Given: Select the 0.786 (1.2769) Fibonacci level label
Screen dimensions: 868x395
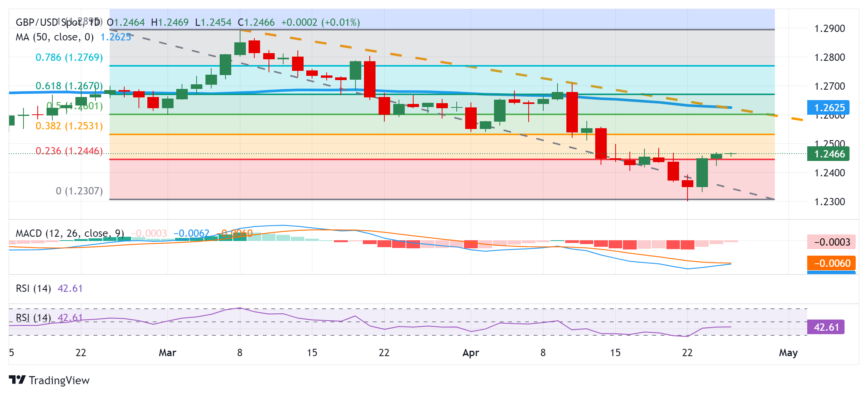Looking at the screenshot, I should [x=69, y=57].
